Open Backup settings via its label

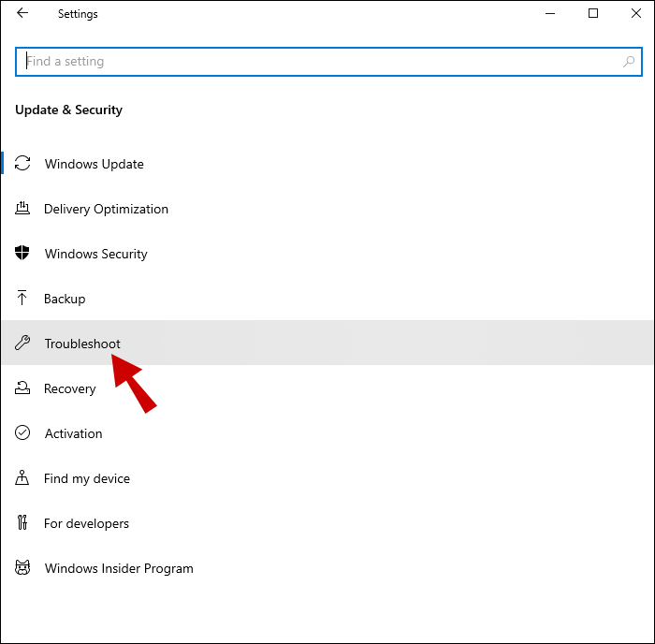coord(65,299)
